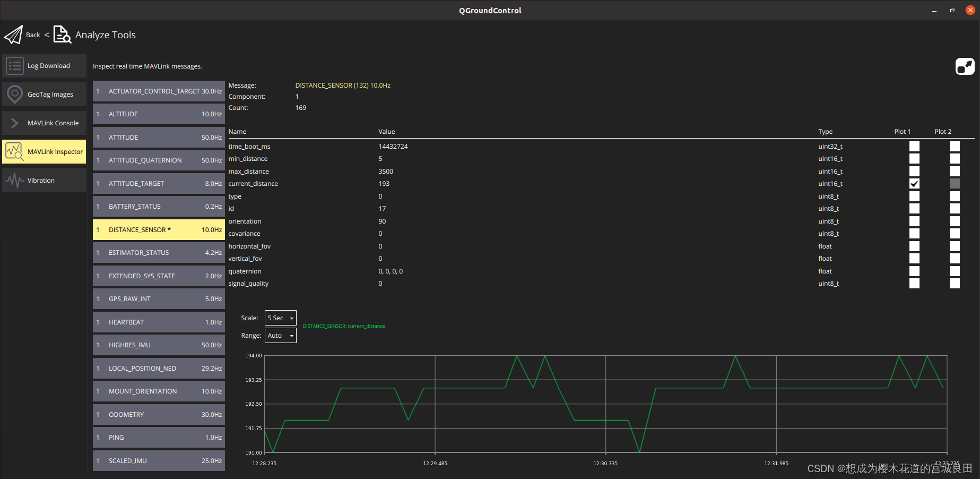Open the GeoTag Images page
The width and height of the screenshot is (980, 479).
pos(44,95)
